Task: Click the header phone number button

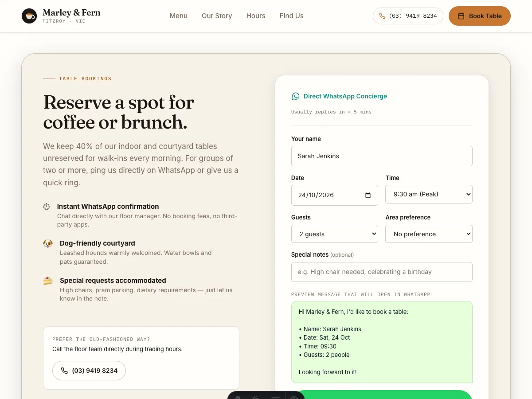Action: tap(408, 16)
